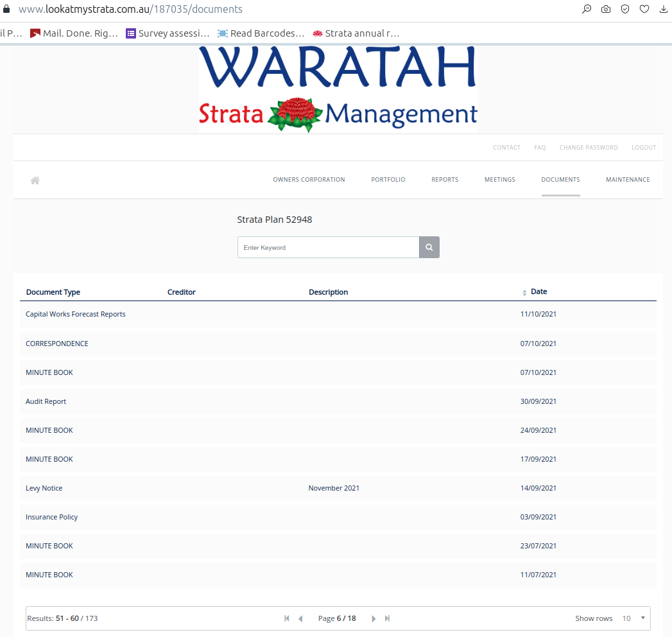This screenshot has height=637, width=672.
Task: Go to next results page
Action: click(374, 618)
